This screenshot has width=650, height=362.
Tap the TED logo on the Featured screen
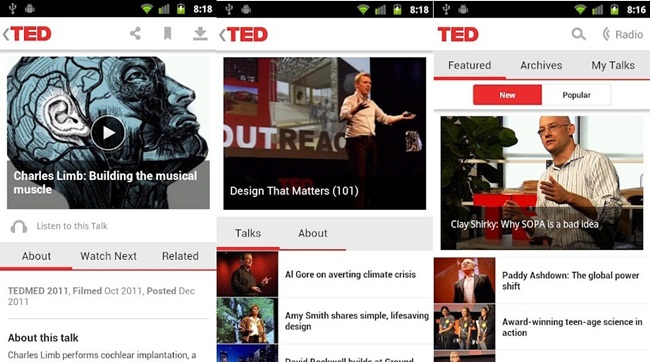pyautogui.click(x=458, y=34)
